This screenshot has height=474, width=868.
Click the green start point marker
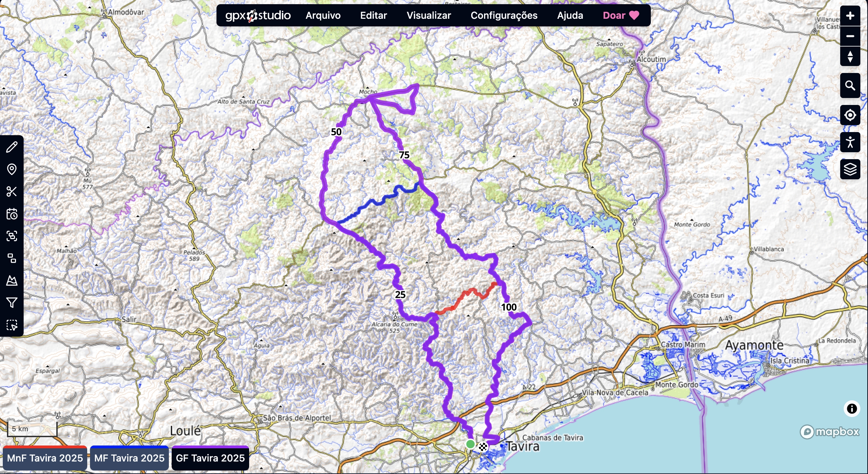coord(470,444)
